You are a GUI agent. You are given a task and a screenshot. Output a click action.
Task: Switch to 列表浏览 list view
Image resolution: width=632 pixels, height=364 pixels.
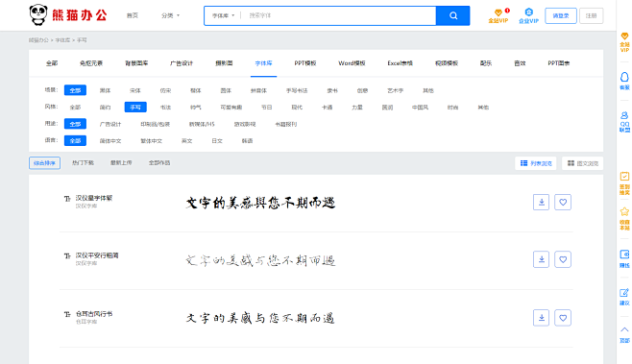coord(536,163)
